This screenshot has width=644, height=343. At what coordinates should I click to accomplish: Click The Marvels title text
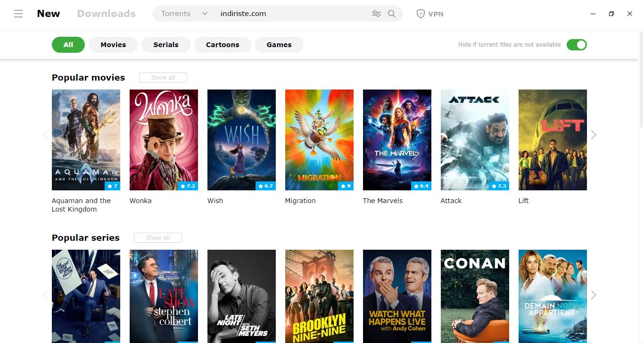tap(383, 201)
